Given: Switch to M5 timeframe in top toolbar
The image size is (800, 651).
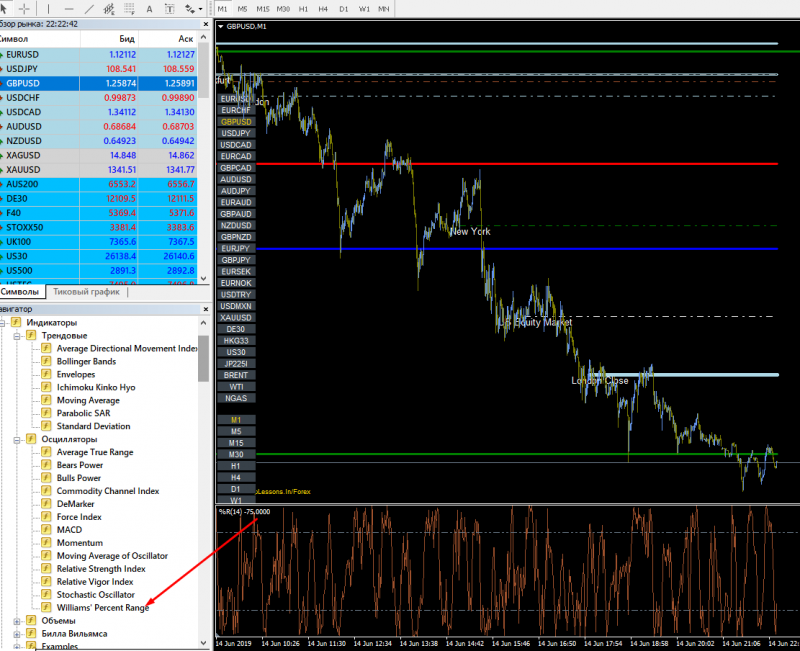Looking at the screenshot, I should 242,9.
